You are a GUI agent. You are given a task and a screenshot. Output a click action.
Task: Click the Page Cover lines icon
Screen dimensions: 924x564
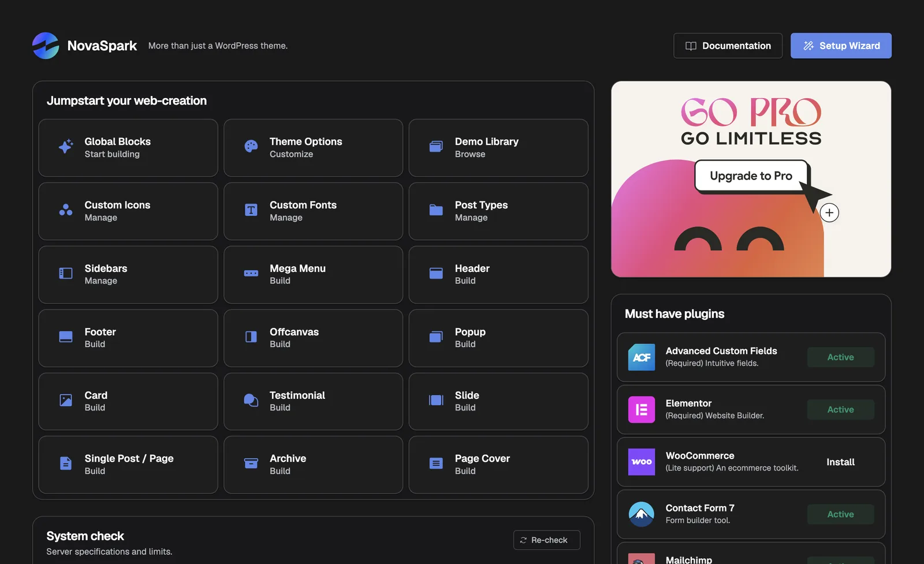click(436, 464)
